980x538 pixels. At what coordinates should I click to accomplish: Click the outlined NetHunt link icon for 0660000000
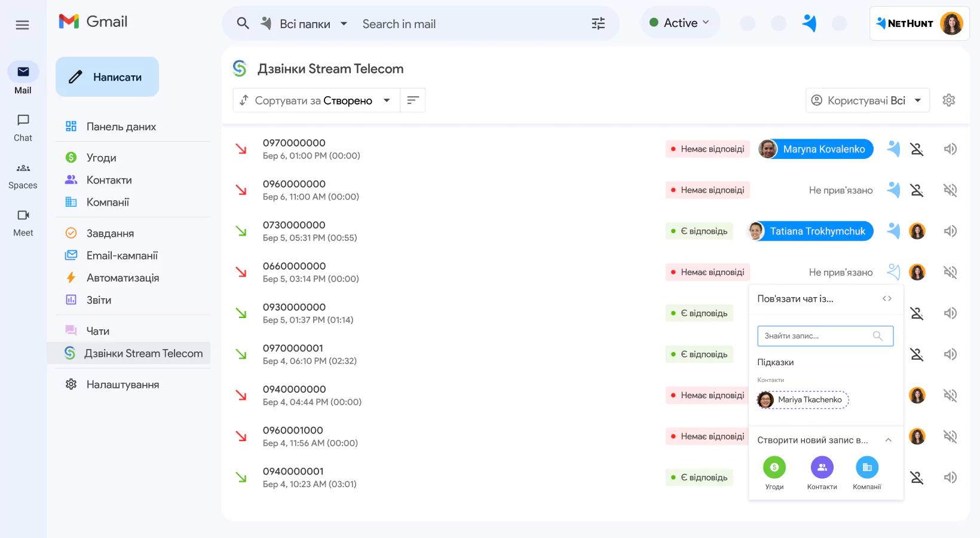coord(893,272)
